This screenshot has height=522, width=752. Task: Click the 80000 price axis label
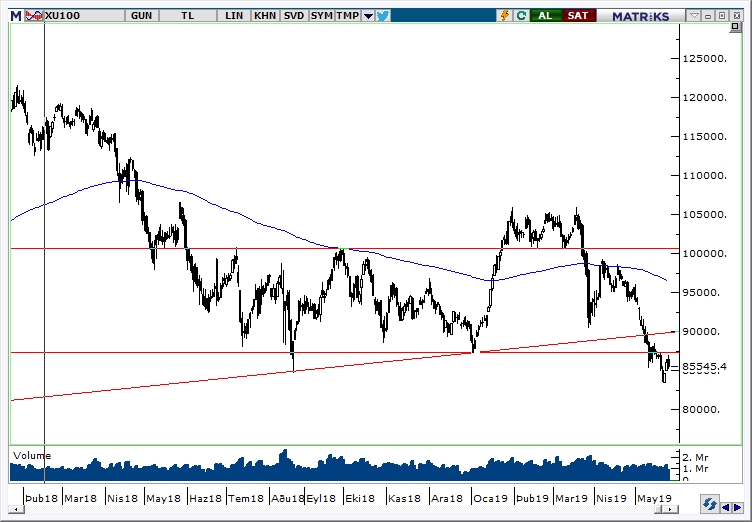(701, 409)
